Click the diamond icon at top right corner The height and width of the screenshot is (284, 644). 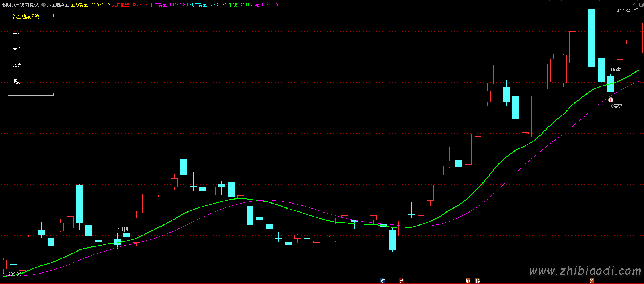point(635,5)
